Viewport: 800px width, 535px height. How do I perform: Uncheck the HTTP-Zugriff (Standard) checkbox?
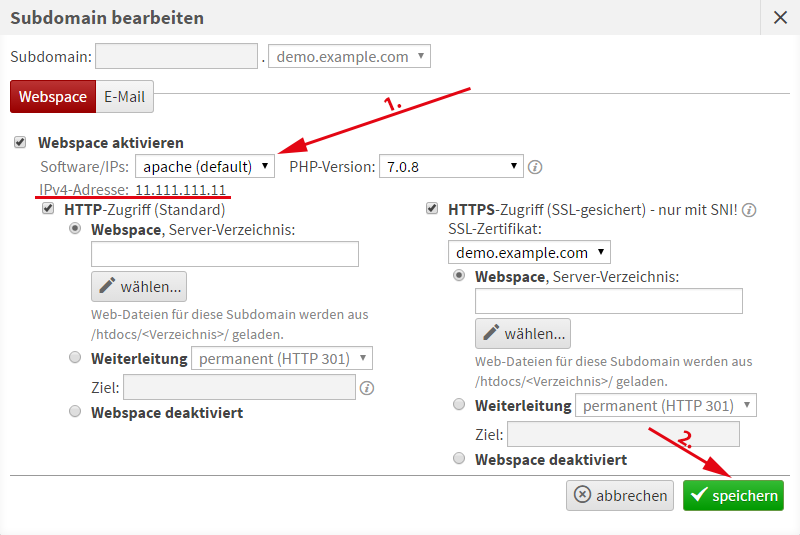click(x=47, y=209)
